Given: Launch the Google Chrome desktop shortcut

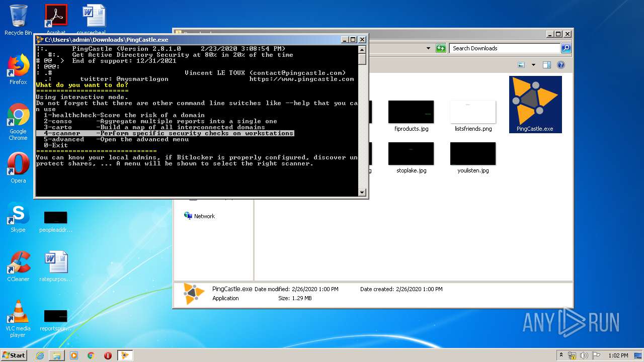Looking at the screenshot, I should (18, 122).
